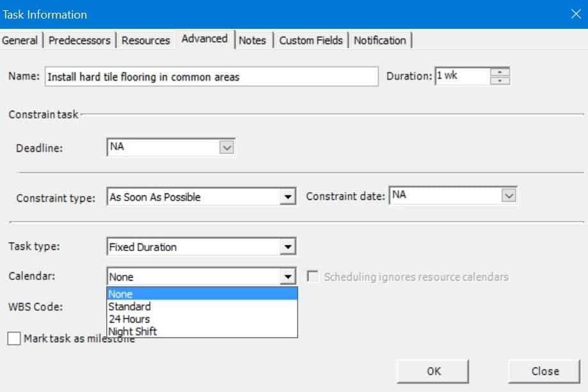Close the Task Information dialog with X

click(x=575, y=14)
